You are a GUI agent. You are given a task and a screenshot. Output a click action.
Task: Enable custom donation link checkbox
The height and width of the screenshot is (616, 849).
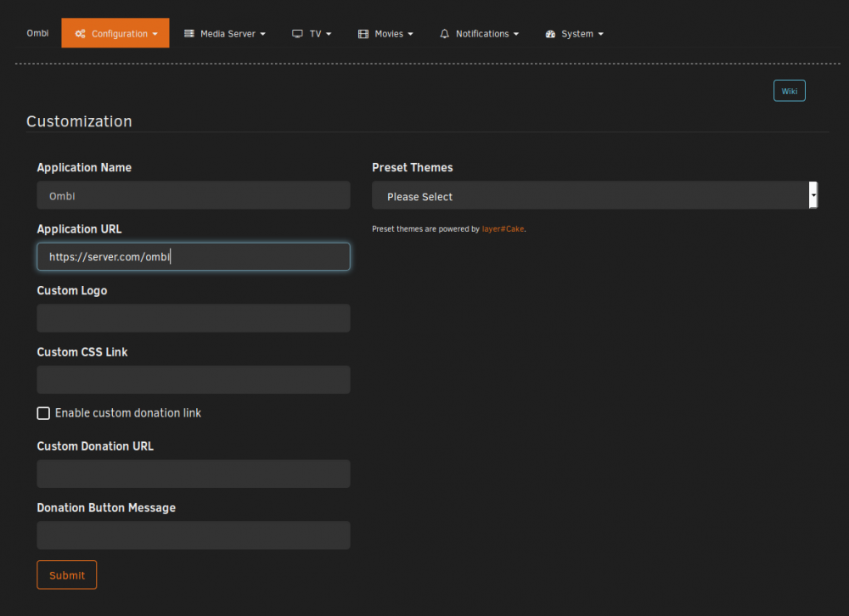[43, 413]
